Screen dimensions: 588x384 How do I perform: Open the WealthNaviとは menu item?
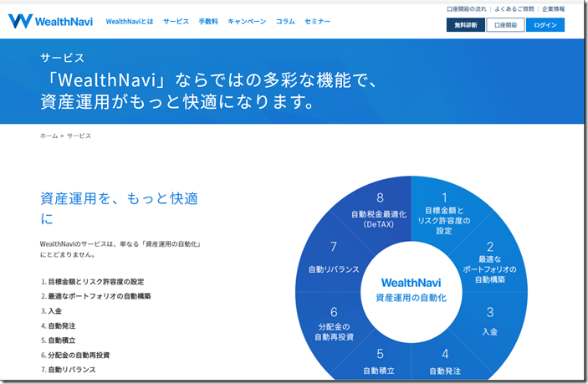point(128,21)
